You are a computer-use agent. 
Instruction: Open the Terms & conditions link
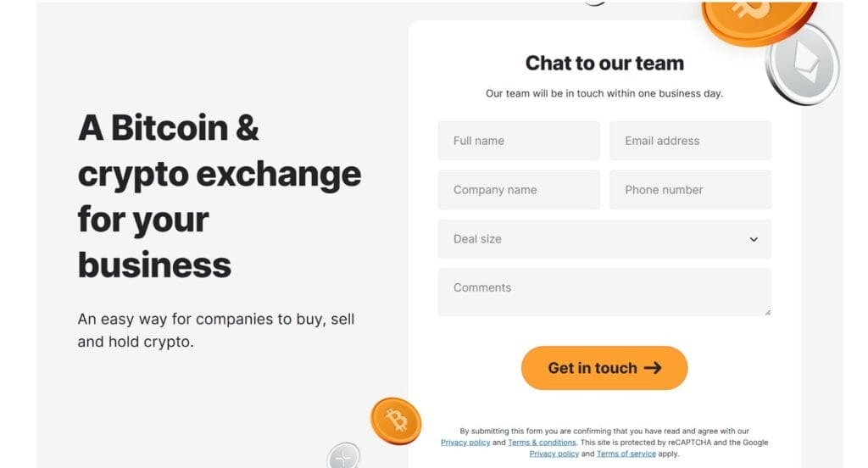coord(542,443)
